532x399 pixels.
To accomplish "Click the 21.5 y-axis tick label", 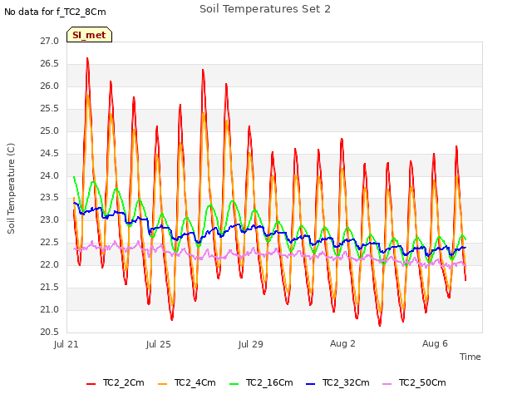I will 50,287.
